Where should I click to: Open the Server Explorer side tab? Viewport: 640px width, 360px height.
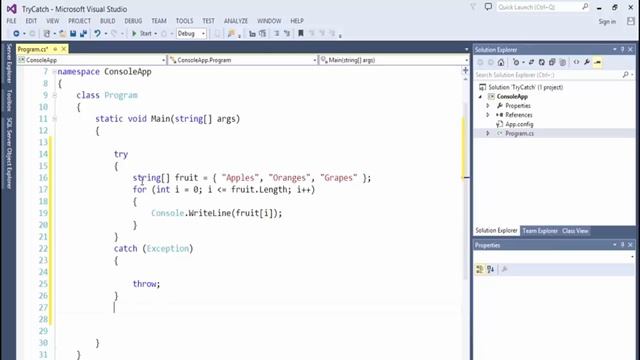pos(9,64)
